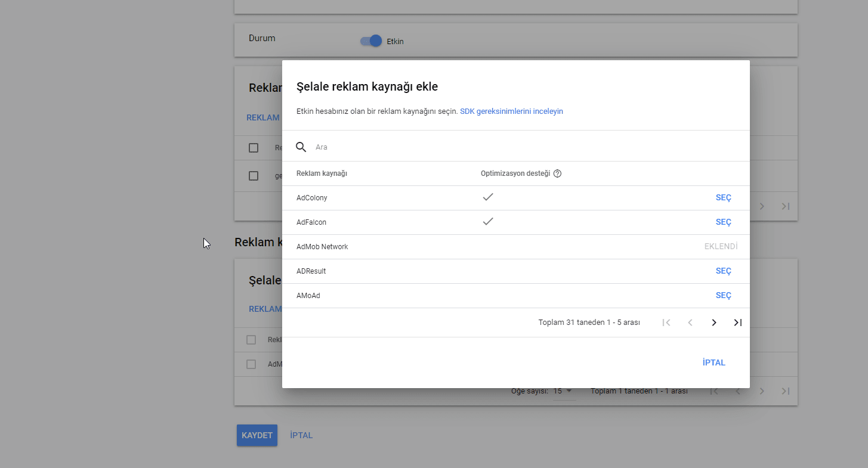Open SDK gereksinimlerini inceleyin link
The width and height of the screenshot is (868, 468).
tap(511, 111)
